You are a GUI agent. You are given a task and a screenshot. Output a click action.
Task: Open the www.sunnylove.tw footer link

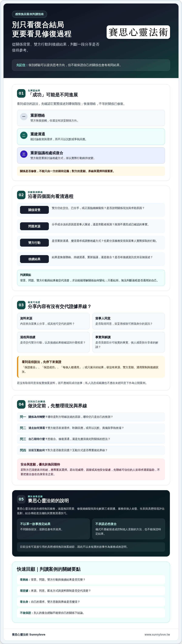157,634
